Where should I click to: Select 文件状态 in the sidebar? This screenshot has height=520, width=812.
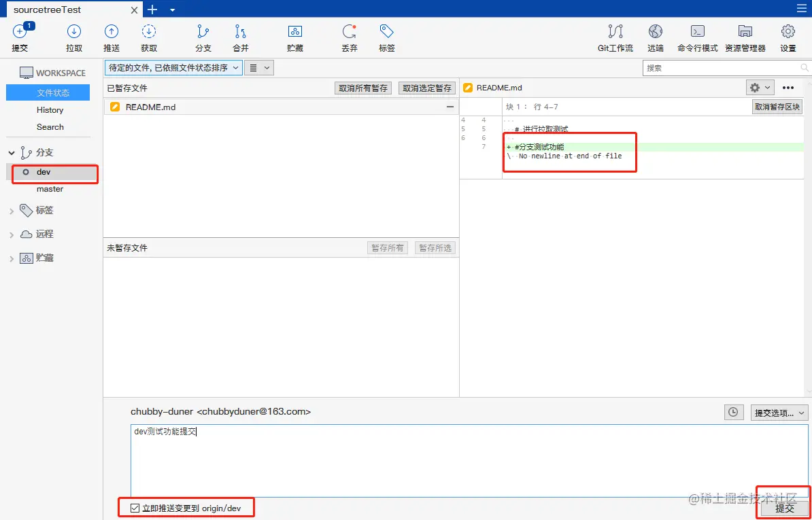[48, 93]
